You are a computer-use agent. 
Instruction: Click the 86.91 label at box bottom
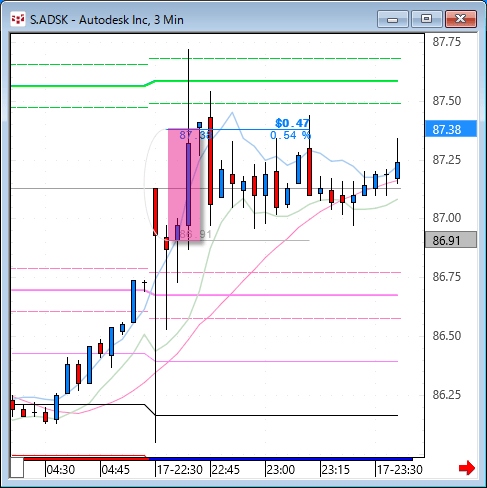click(195, 234)
